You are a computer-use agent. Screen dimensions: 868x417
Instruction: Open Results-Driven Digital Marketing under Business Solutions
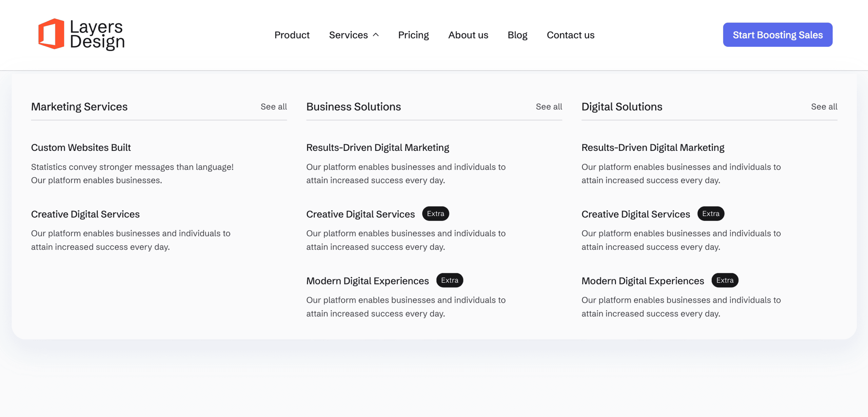(377, 147)
